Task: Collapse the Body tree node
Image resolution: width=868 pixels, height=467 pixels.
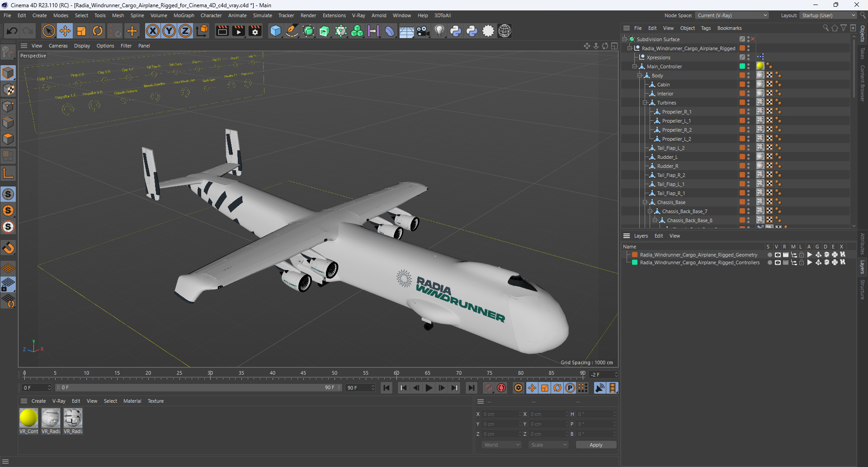Action: pos(640,76)
